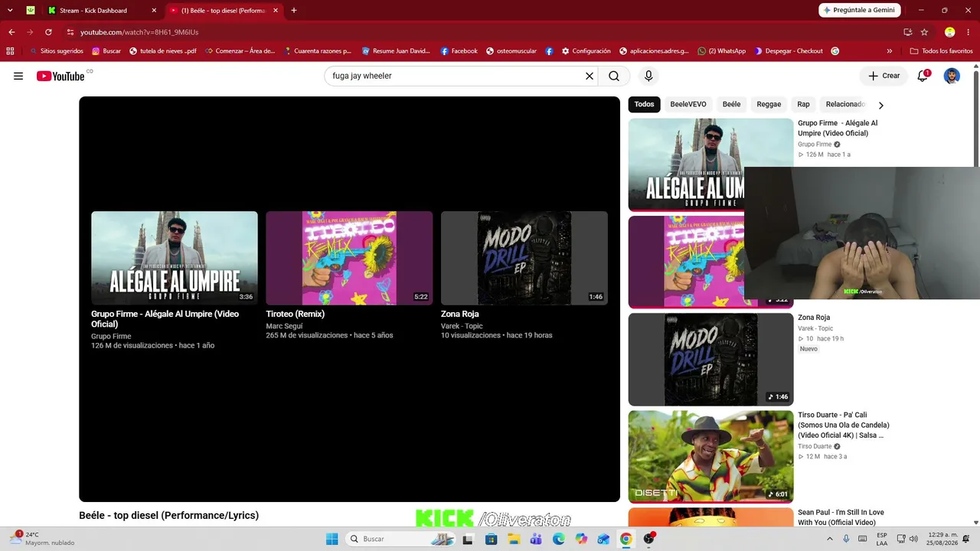Start voice search with the microphone icon
The image size is (980, 551).
[x=648, y=76]
